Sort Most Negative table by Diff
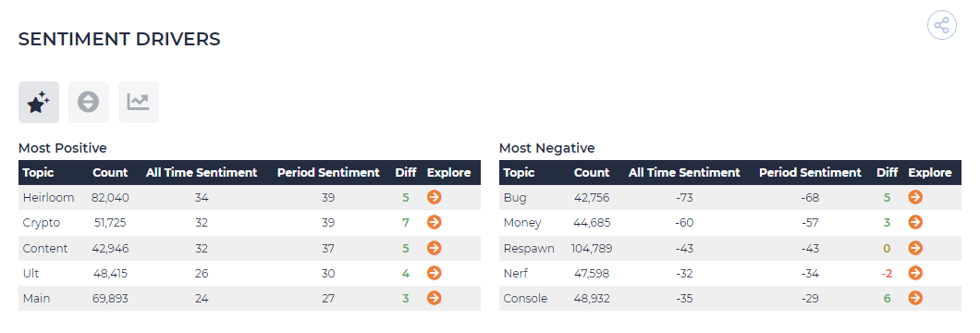 pyautogui.click(x=887, y=172)
